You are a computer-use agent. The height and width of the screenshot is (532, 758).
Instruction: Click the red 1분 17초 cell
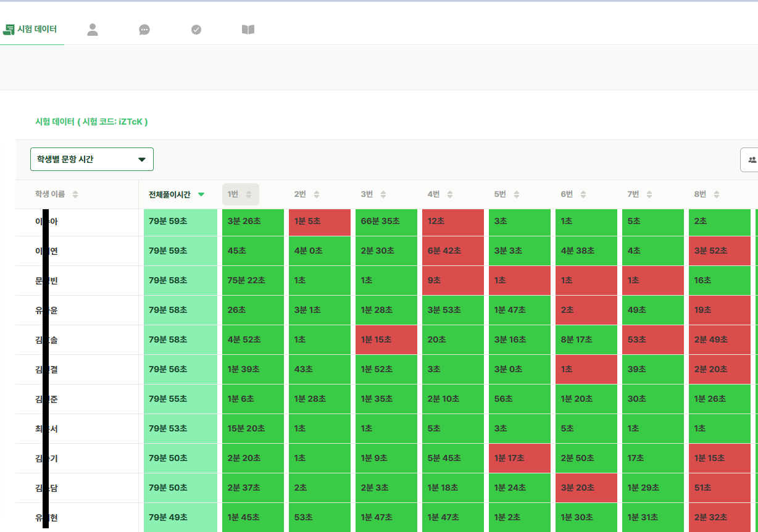click(x=520, y=458)
